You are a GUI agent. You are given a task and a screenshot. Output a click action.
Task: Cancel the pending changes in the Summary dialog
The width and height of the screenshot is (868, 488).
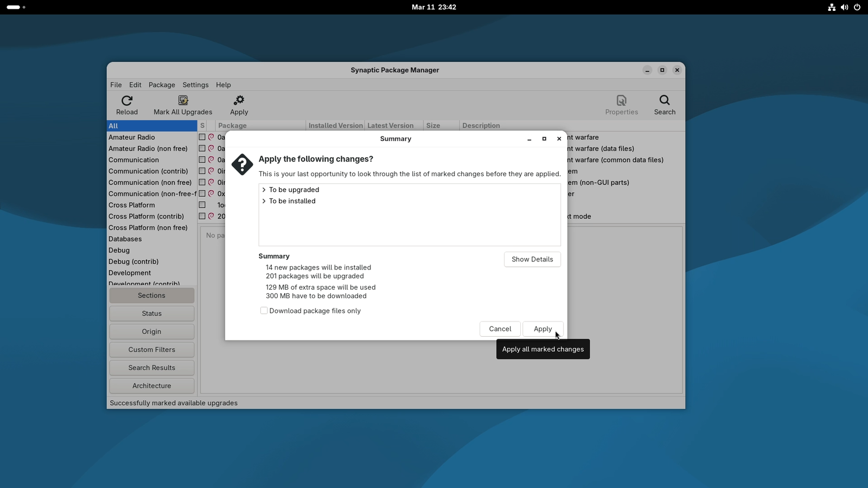point(500,329)
